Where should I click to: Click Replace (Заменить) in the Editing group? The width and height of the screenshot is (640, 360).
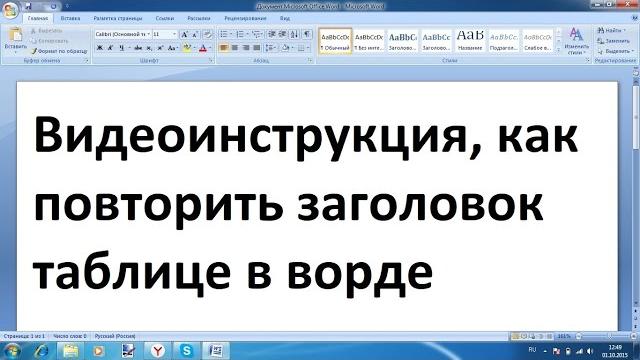[613, 41]
